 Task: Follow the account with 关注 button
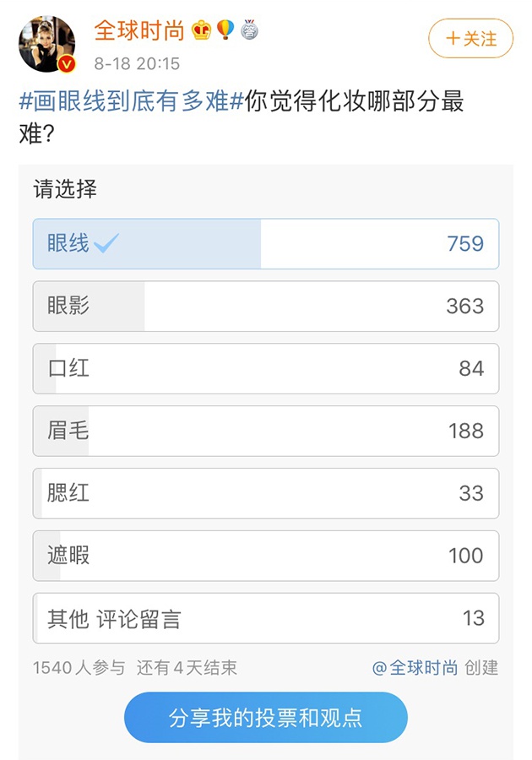(470, 39)
